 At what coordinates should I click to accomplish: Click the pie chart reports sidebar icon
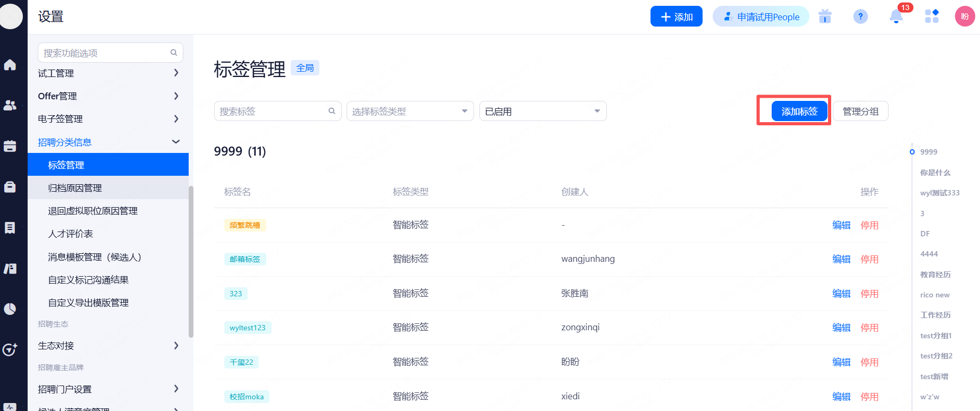[10, 309]
